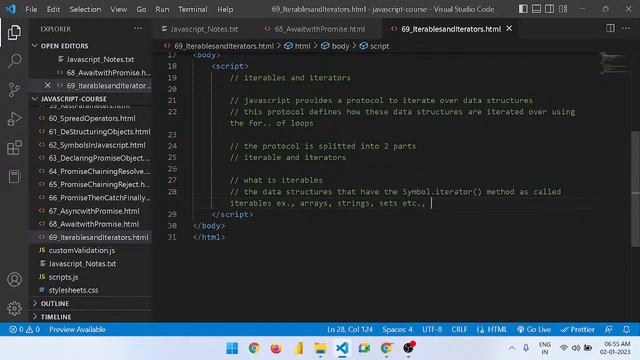Open 66_PromiseThenCatchFinally file
This screenshot has width=640, height=360.
point(99,198)
